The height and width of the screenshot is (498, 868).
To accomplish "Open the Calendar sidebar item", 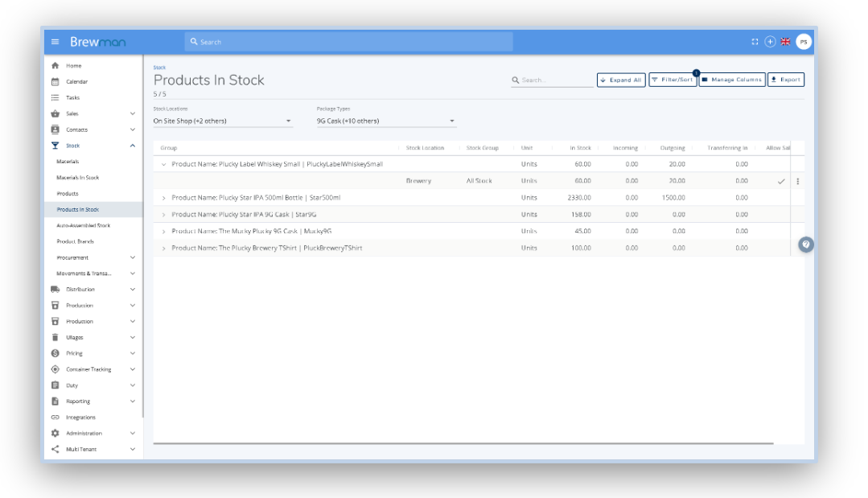I will (76, 81).
